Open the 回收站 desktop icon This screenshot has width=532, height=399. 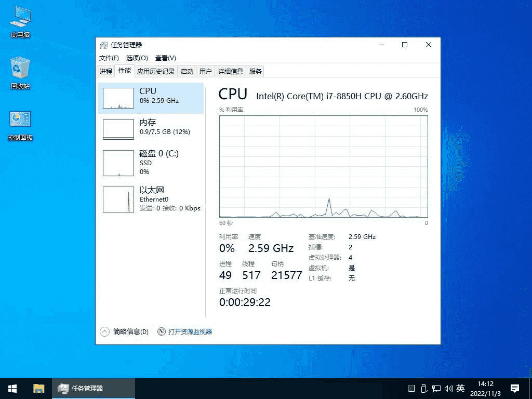(20, 70)
